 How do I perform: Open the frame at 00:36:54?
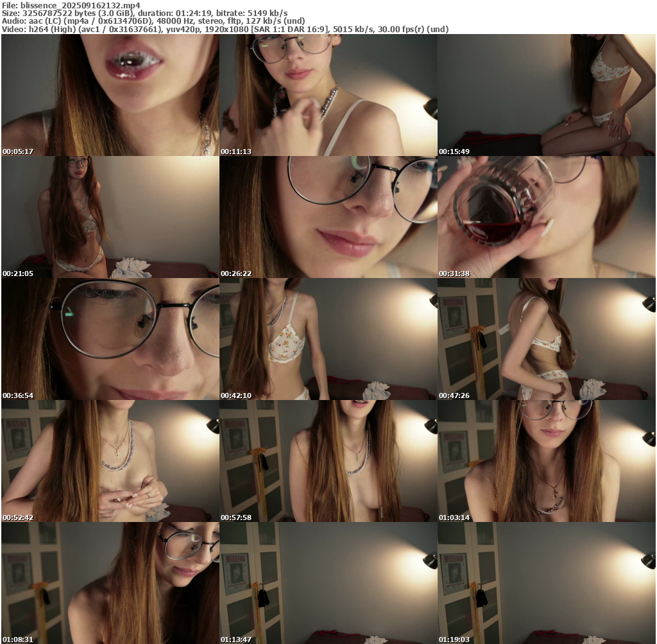pyautogui.click(x=110, y=339)
